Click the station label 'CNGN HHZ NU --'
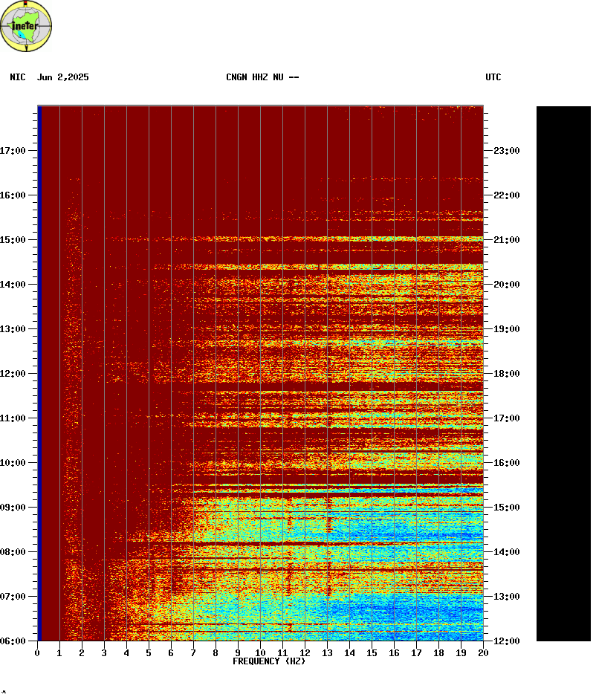596x700 pixels. pos(262,77)
